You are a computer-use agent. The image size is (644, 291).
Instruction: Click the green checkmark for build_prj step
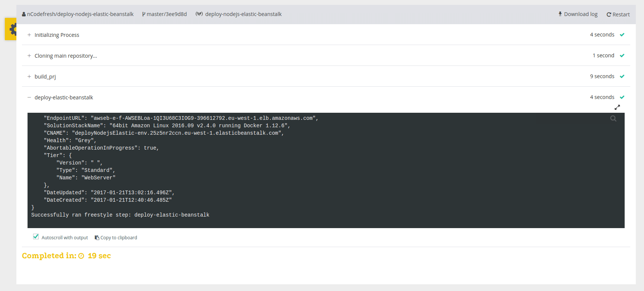(x=622, y=77)
